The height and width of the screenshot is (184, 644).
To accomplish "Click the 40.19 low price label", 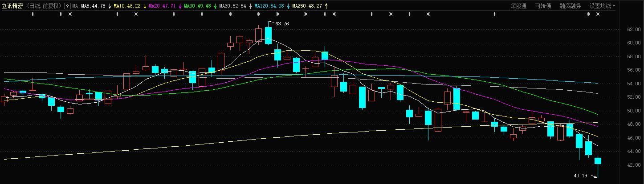I will [x=581, y=176].
